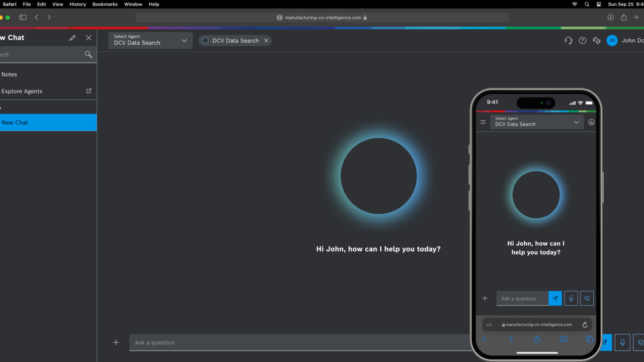This screenshot has width=644, height=362.
Task: Tap the hamburger menu icon on phone
Action: tap(483, 122)
